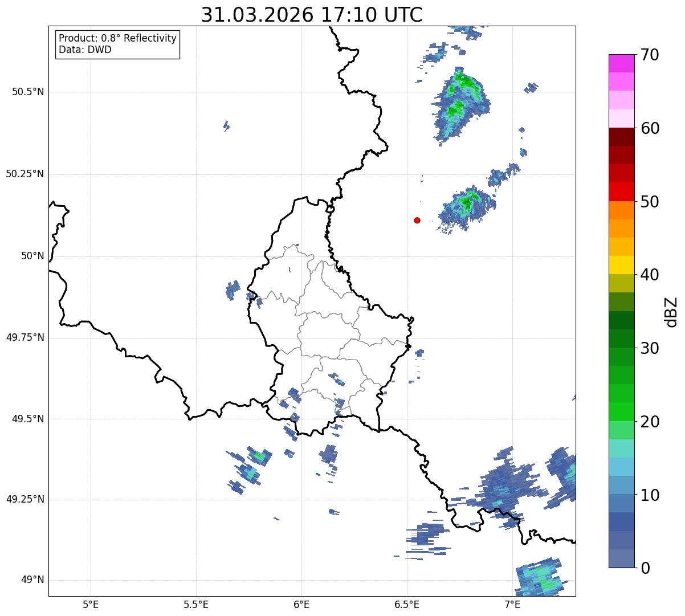Screen dimensions: 685x616
Task: Click the colorbar label 60
Action: [x=650, y=128]
